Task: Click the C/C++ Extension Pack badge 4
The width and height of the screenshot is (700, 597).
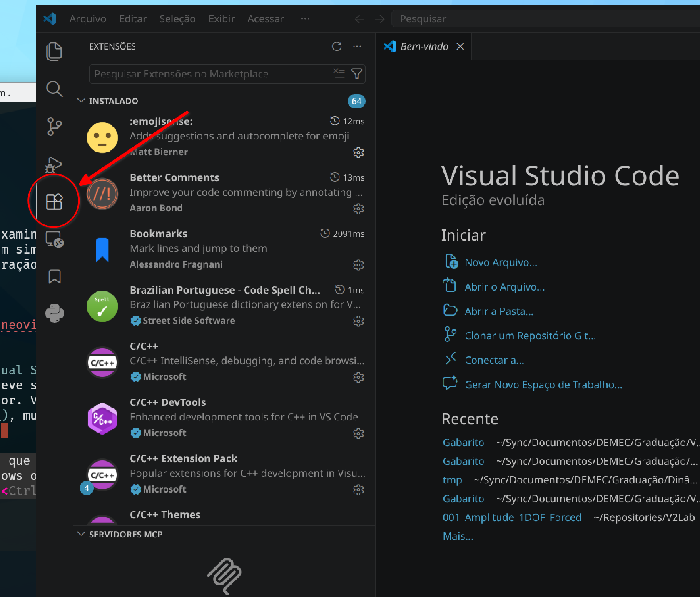Action: click(x=87, y=488)
